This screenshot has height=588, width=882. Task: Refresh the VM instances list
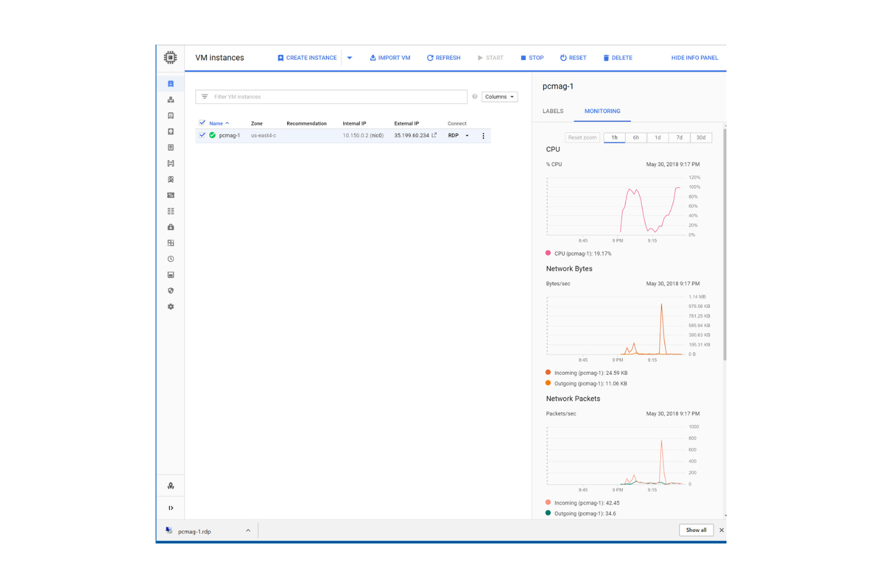click(443, 57)
